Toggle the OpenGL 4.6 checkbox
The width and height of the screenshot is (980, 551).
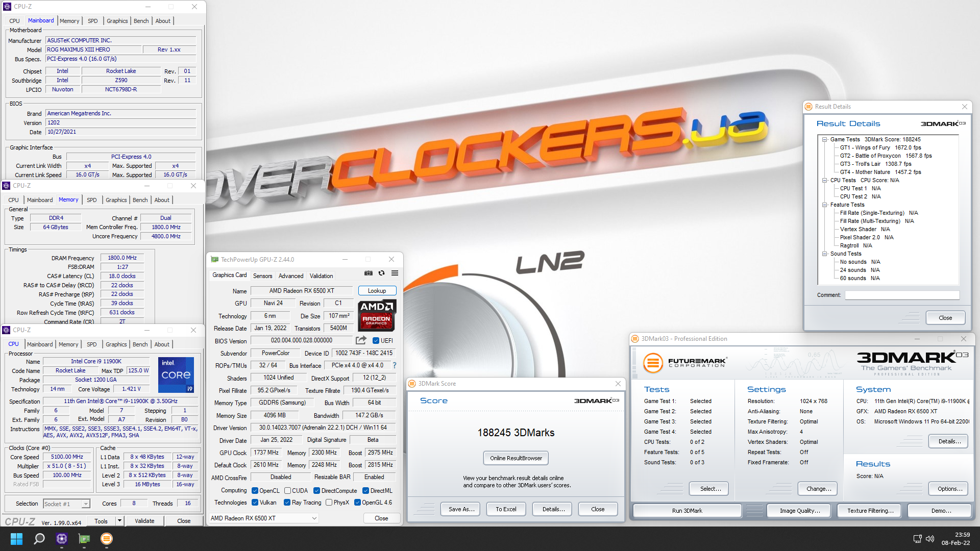coord(357,503)
